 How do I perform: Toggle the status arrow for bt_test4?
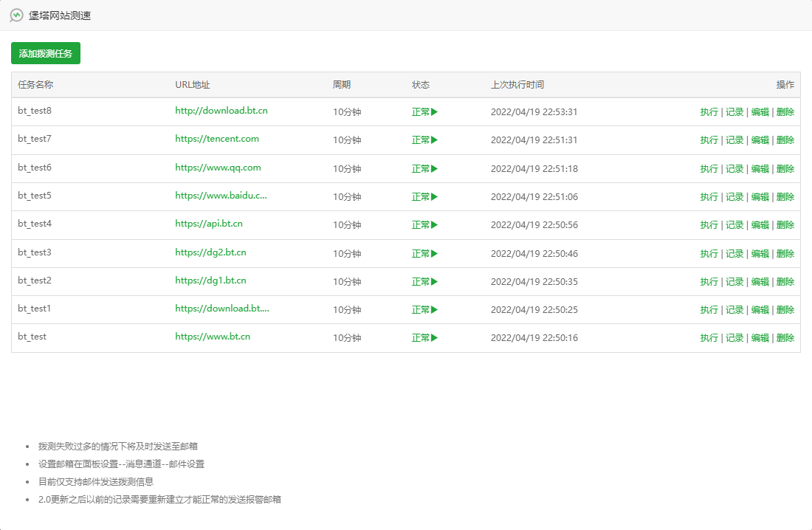tap(434, 225)
